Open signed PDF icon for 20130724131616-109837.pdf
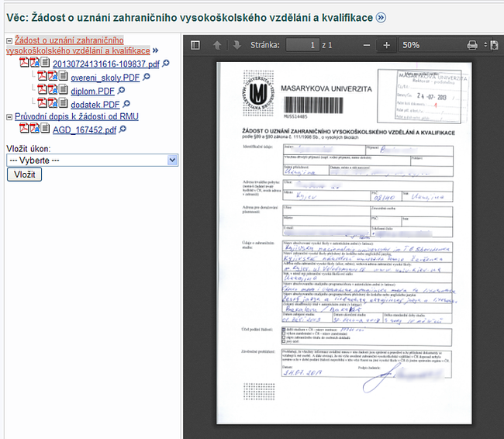504x439 pixels. (35, 62)
